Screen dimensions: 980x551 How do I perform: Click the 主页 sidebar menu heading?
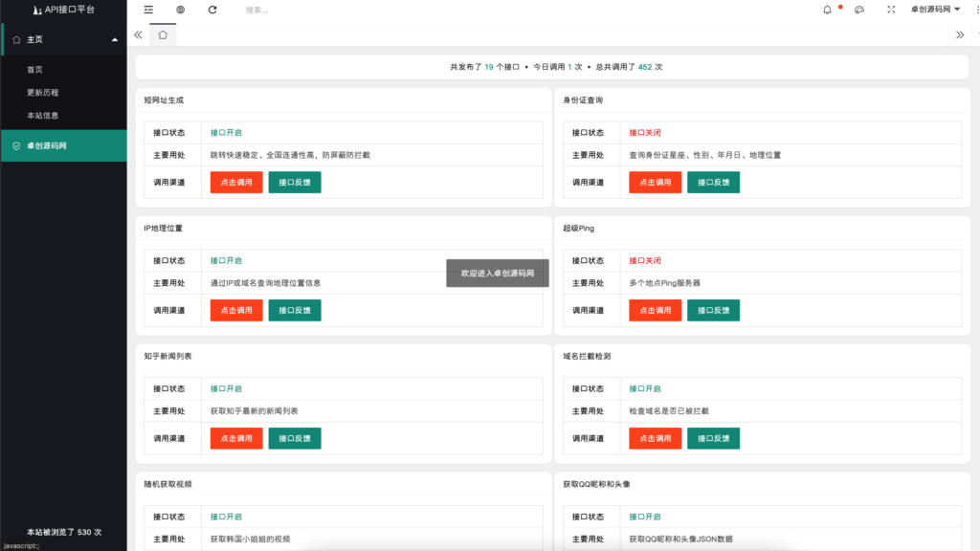64,39
